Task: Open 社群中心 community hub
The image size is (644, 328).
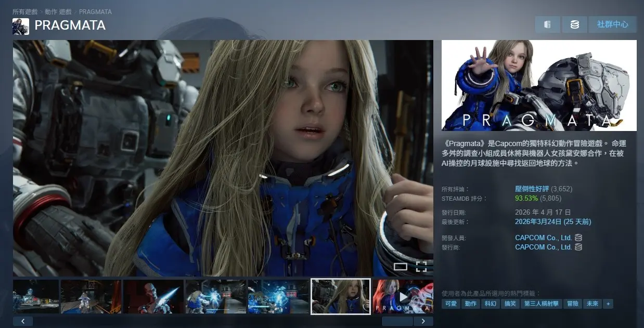Action: 613,24
